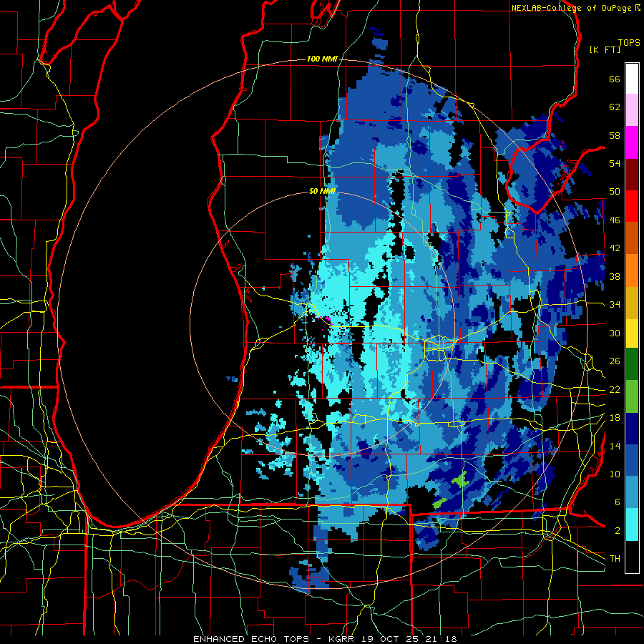Image resolution: width=644 pixels, height=644 pixels.
Task: Click the orange 42 kft legend swatch
Action: 632,270
